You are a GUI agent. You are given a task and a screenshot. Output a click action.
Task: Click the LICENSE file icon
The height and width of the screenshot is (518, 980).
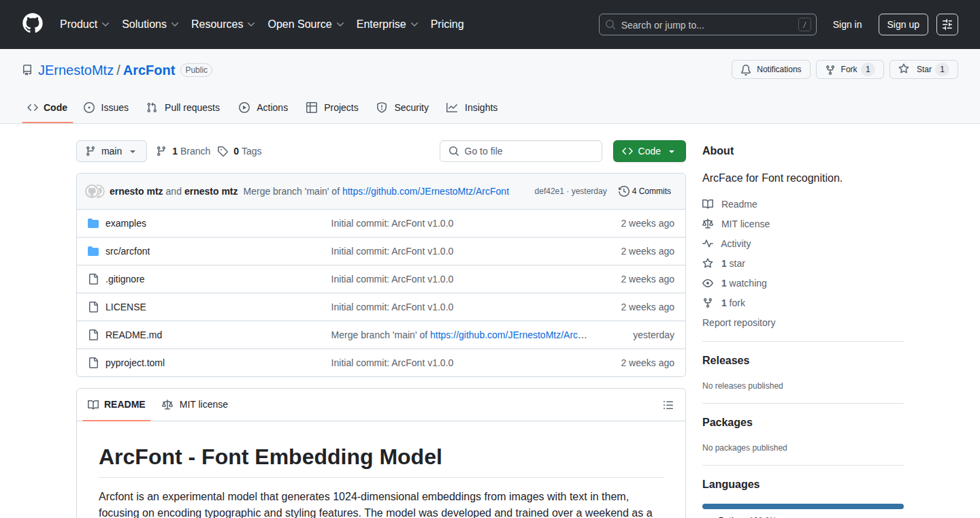pyautogui.click(x=93, y=307)
